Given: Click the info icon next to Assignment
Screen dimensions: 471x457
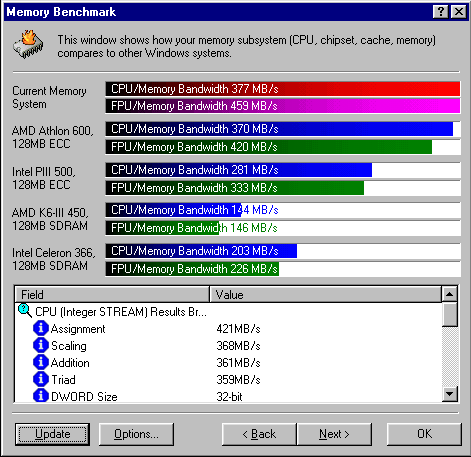Looking at the screenshot, I should [x=41, y=328].
